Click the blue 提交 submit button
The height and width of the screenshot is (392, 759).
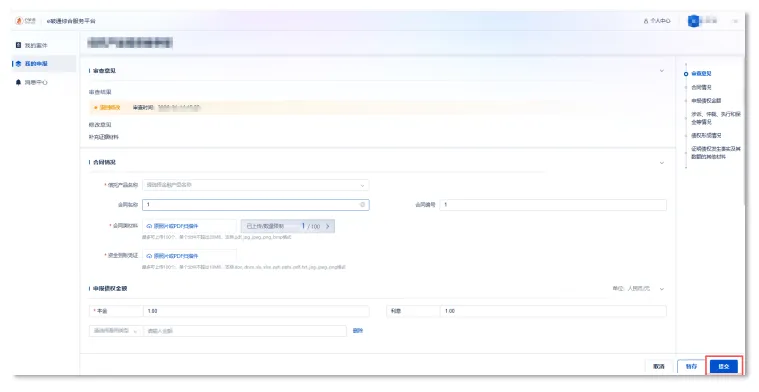point(724,367)
